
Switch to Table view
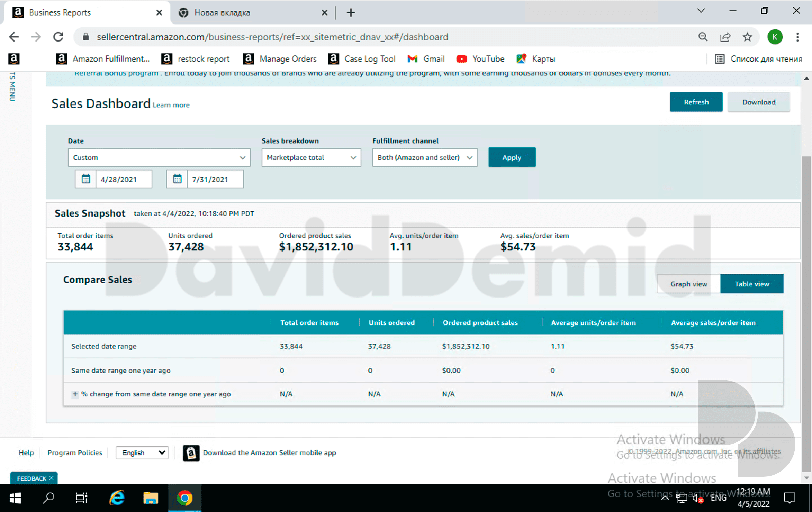pyautogui.click(x=752, y=284)
